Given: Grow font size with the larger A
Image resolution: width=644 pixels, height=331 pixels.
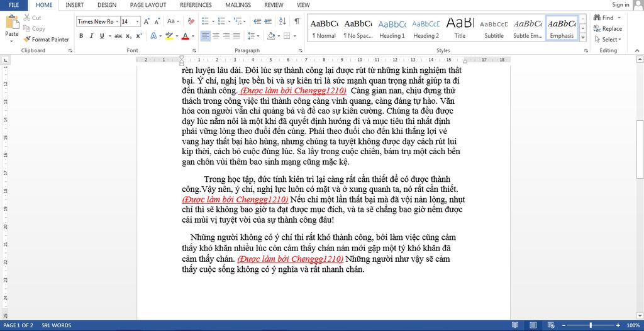Looking at the screenshot, I should tap(147, 21).
